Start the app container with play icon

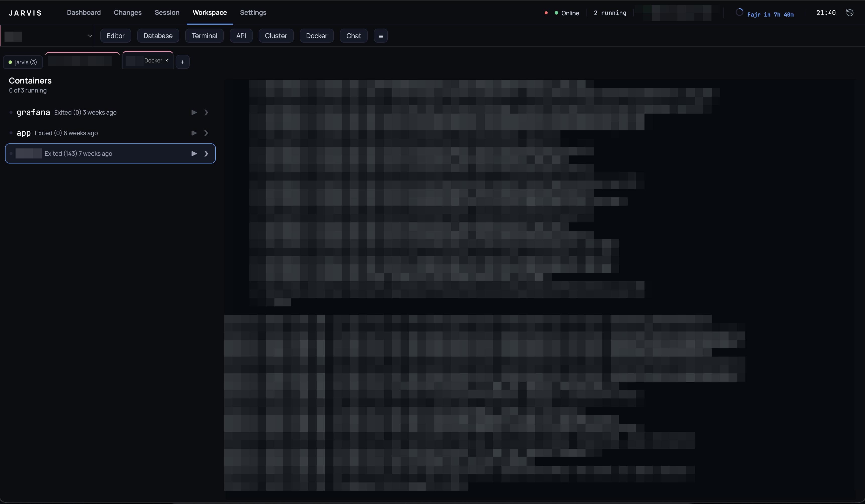(x=194, y=133)
